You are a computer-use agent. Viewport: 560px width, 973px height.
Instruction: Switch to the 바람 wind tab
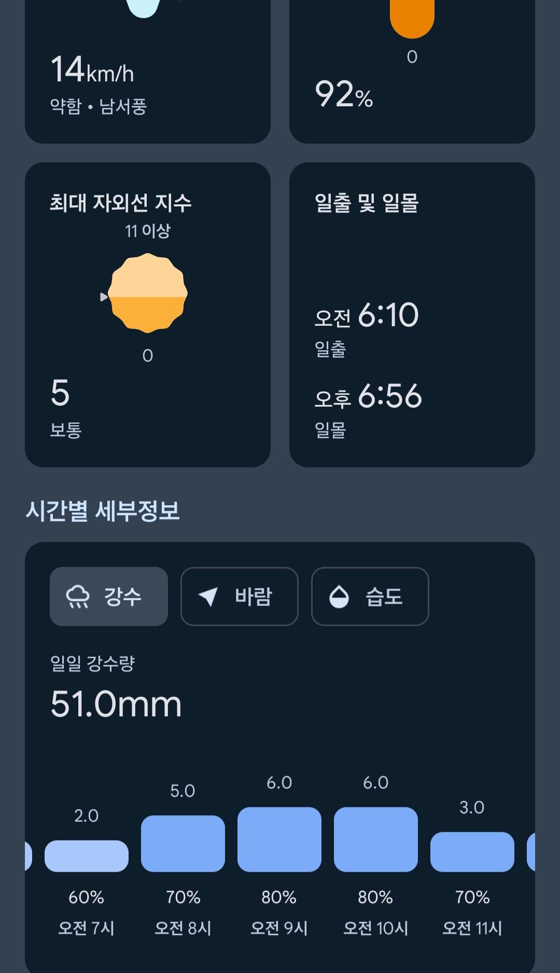click(240, 596)
